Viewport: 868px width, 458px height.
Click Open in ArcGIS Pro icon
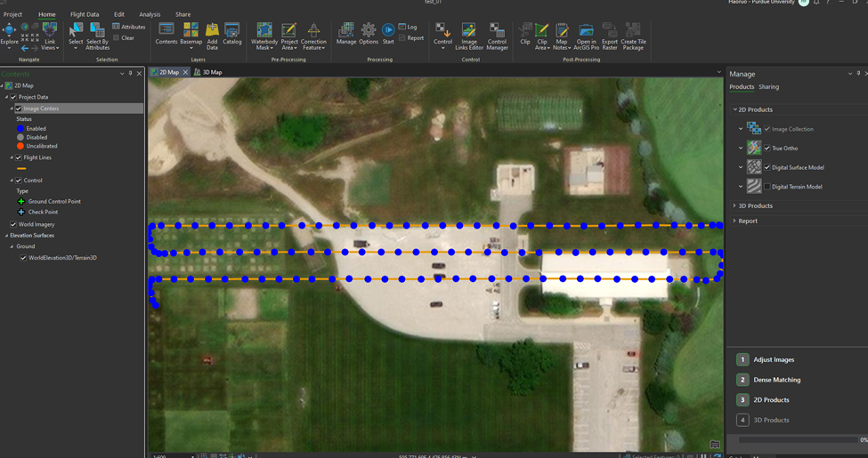click(587, 31)
